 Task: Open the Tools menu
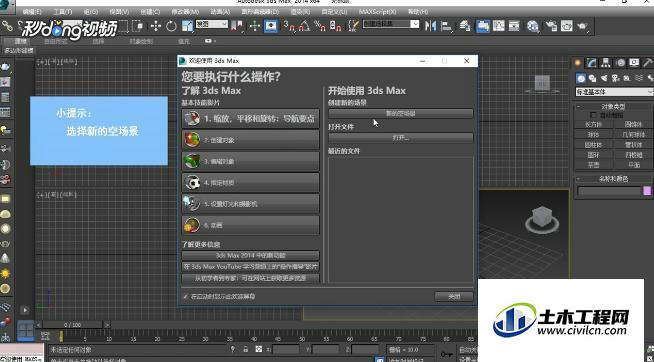point(63,12)
